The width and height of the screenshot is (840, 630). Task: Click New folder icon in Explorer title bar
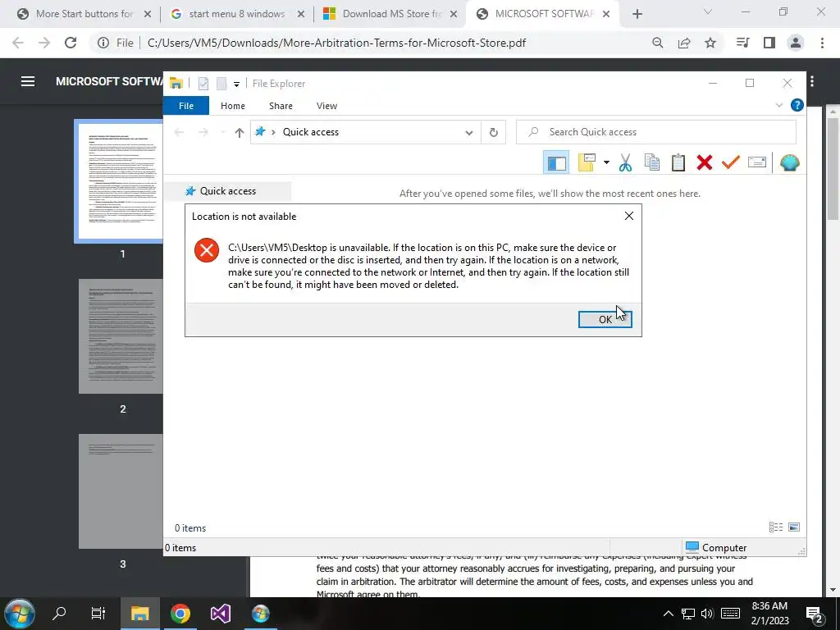221,84
